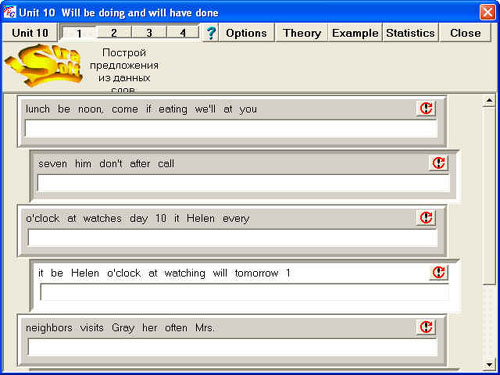The height and width of the screenshot is (375, 500).
Task: Click the vertical scrollbar thumb
Action: (x=489, y=196)
